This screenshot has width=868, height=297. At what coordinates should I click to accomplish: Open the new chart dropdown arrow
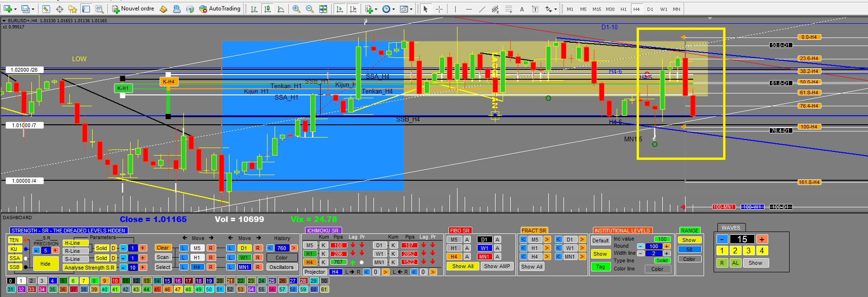pos(16,9)
